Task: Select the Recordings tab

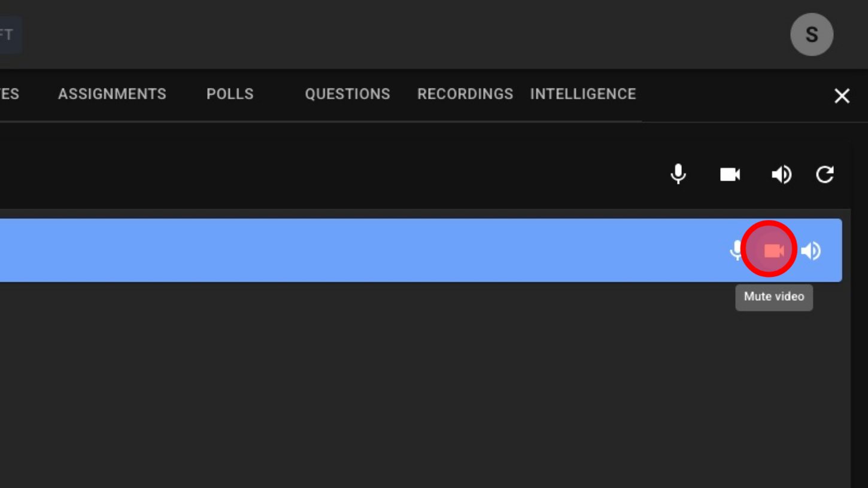Action: [465, 94]
